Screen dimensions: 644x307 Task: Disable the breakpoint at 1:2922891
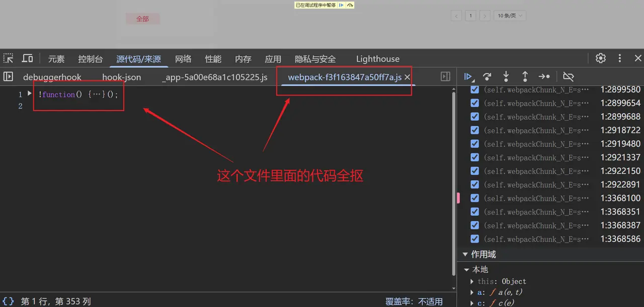(474, 184)
